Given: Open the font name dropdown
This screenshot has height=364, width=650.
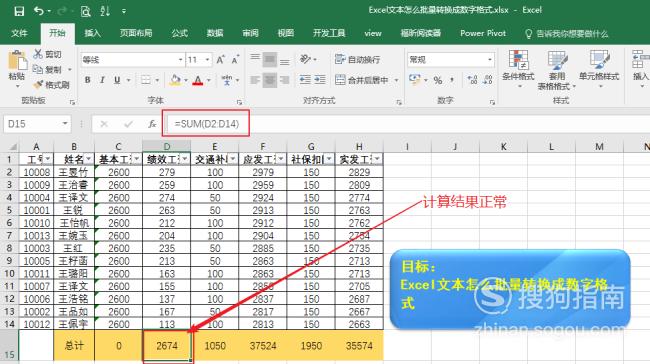Looking at the screenshot, I should pos(180,60).
